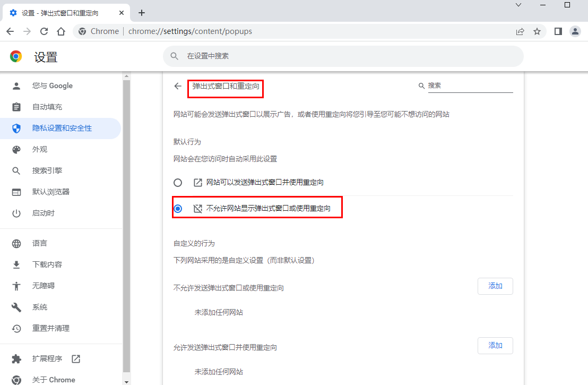Click sidebar scrollbar up arrow
This screenshot has height=385, width=588.
point(126,76)
